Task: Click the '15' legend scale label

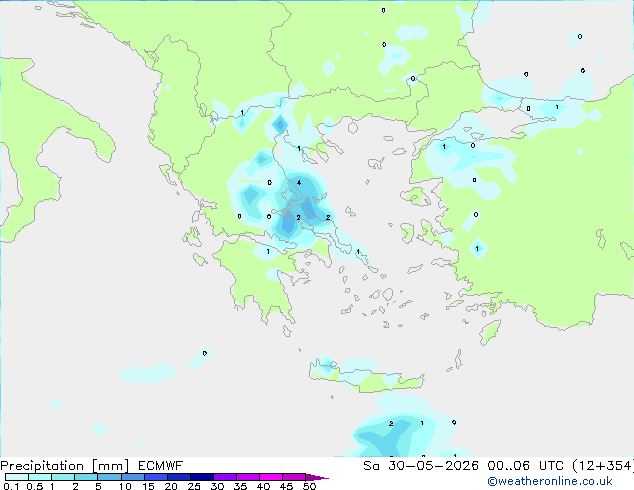Action: (148, 486)
